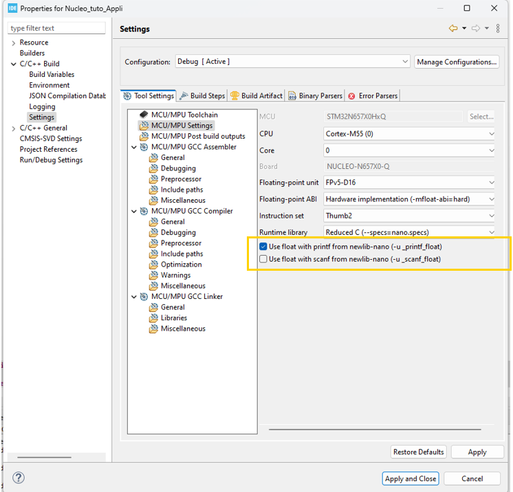Enable float with scanf from newlib-nano
The width and height of the screenshot is (513, 492).
tap(263, 259)
